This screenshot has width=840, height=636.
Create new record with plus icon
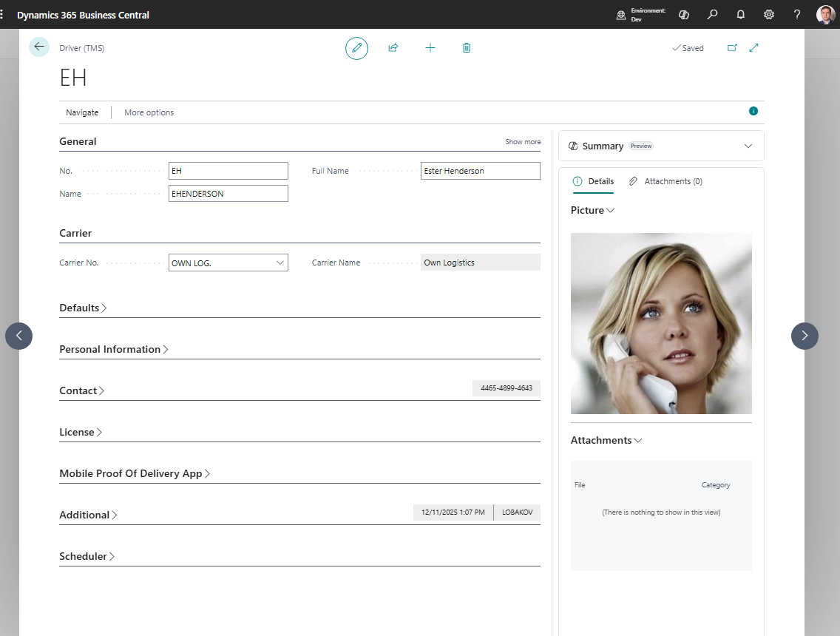tap(430, 47)
